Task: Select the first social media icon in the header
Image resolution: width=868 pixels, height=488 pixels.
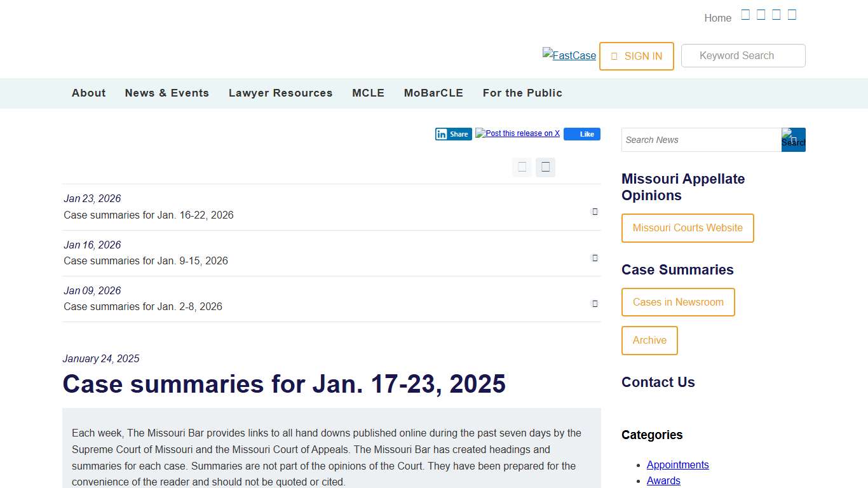Action: [x=745, y=14]
